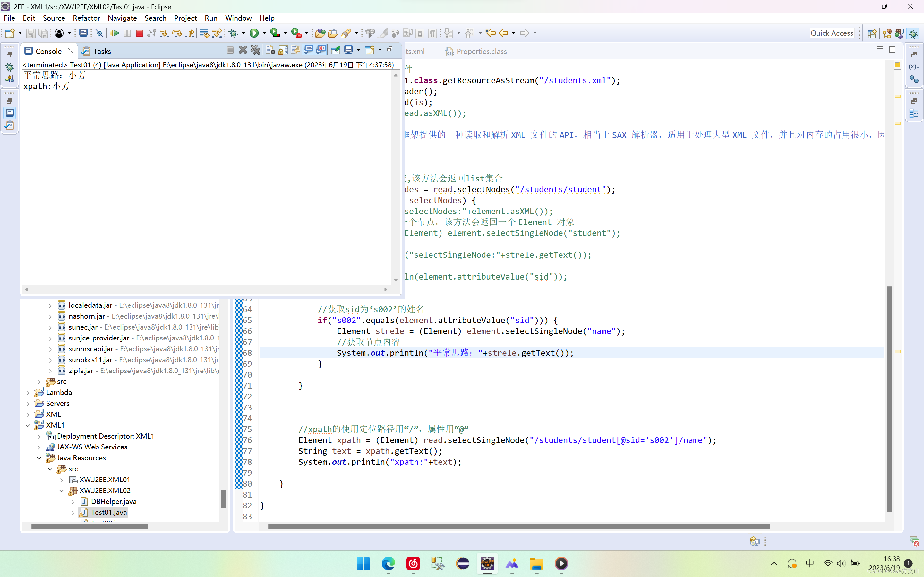Screen dimensions: 924x577
Task: Click the Debug bug icon
Action: pos(233,33)
